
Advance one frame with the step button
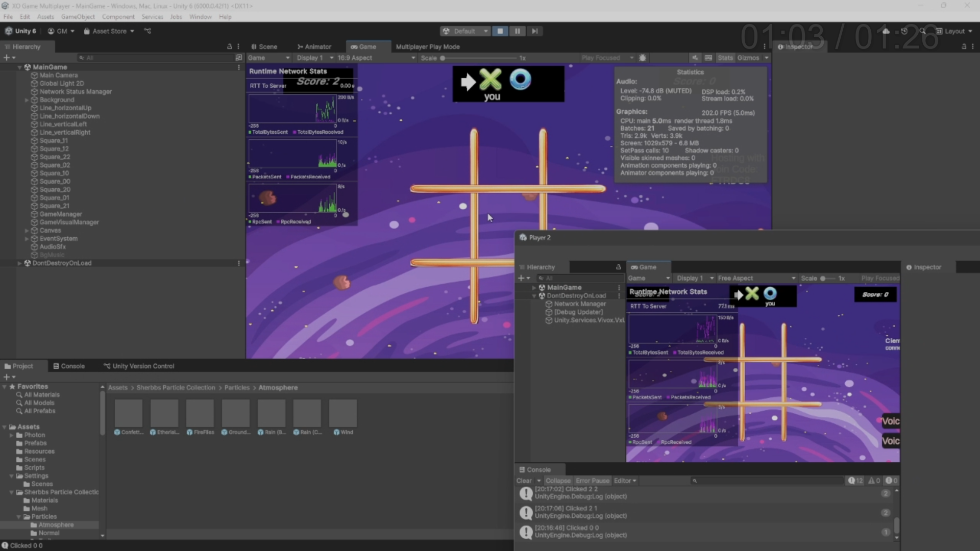[x=534, y=31]
